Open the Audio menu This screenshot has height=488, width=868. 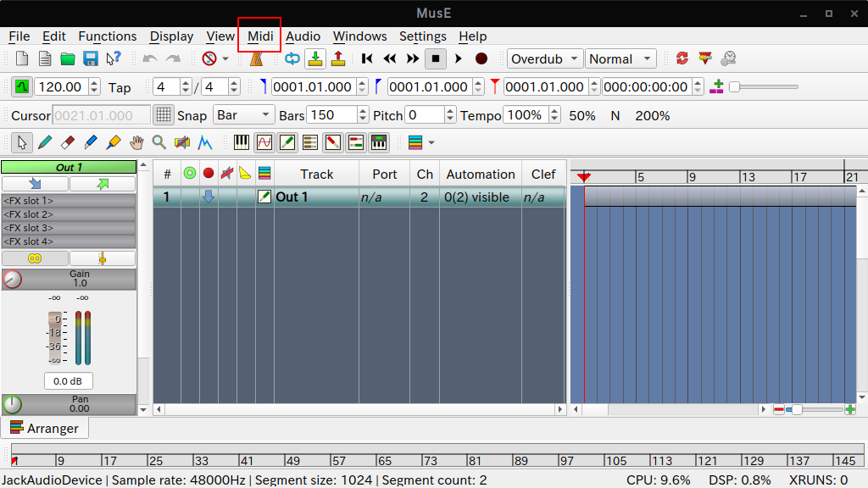click(303, 36)
